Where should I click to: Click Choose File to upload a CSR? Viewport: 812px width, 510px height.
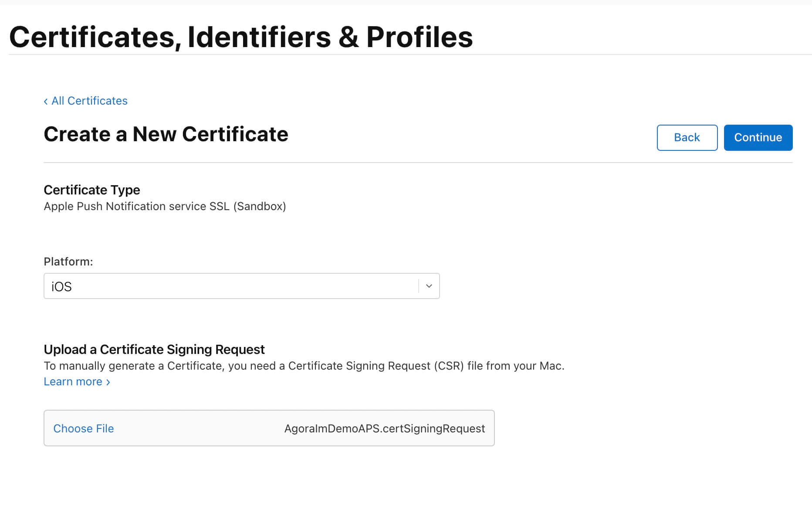tap(83, 428)
